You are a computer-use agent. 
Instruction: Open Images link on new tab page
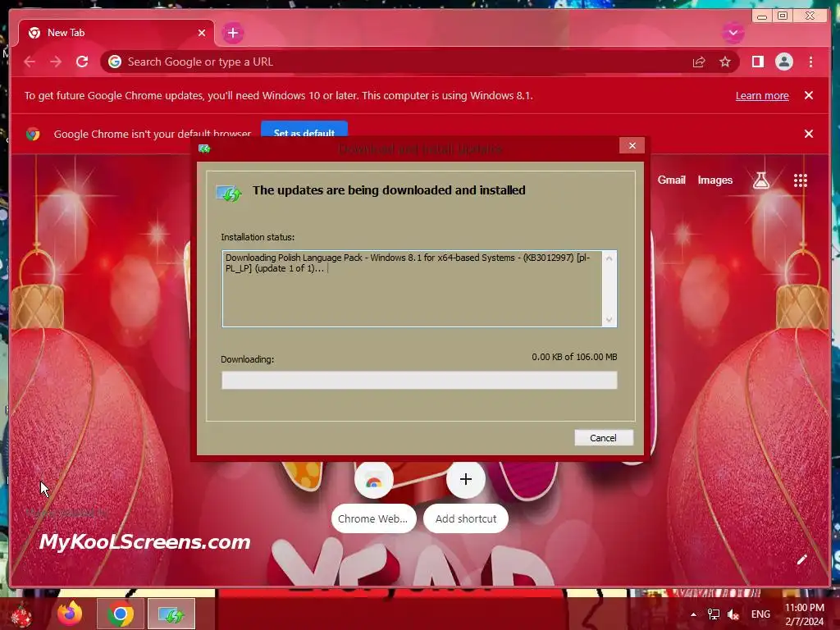tap(714, 180)
